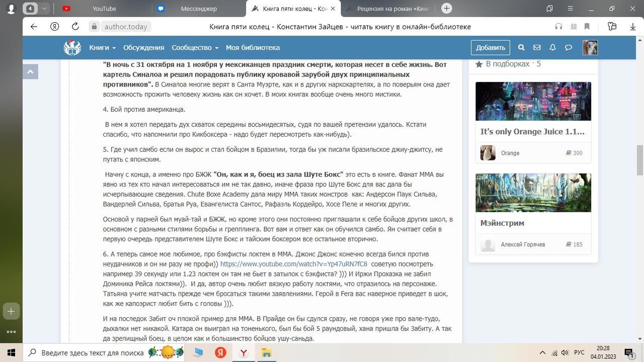Open the cyberpunk city collection thumbnail
The height and width of the screenshot is (362, 644).
click(x=533, y=102)
